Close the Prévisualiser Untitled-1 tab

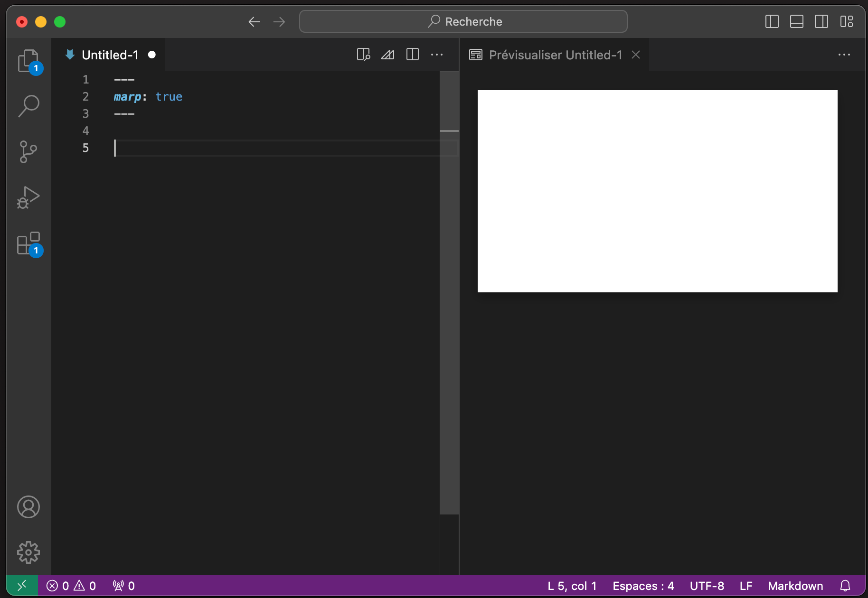636,55
